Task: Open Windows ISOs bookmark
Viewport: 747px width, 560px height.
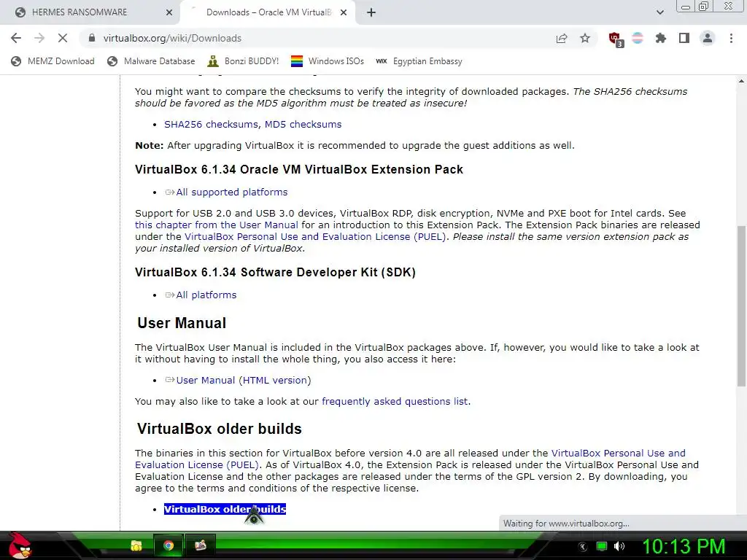Action: click(x=328, y=61)
